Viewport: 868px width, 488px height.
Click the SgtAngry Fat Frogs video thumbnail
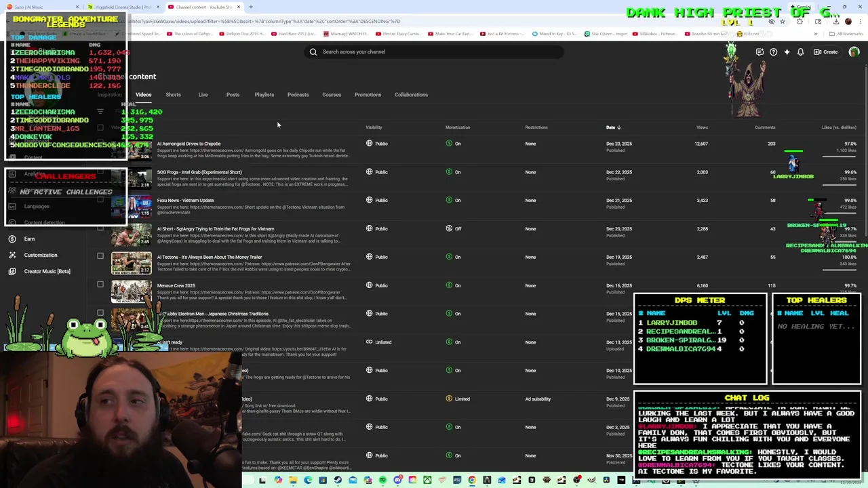click(x=132, y=235)
